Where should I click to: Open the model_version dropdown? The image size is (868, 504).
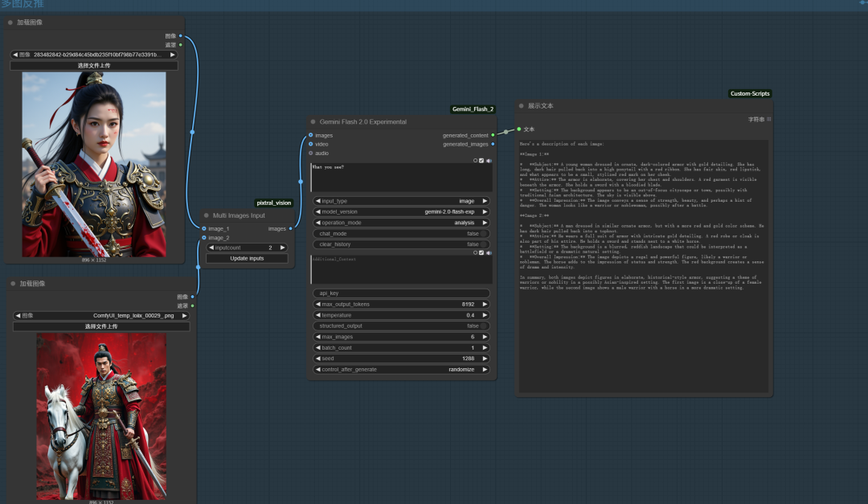(x=400, y=211)
